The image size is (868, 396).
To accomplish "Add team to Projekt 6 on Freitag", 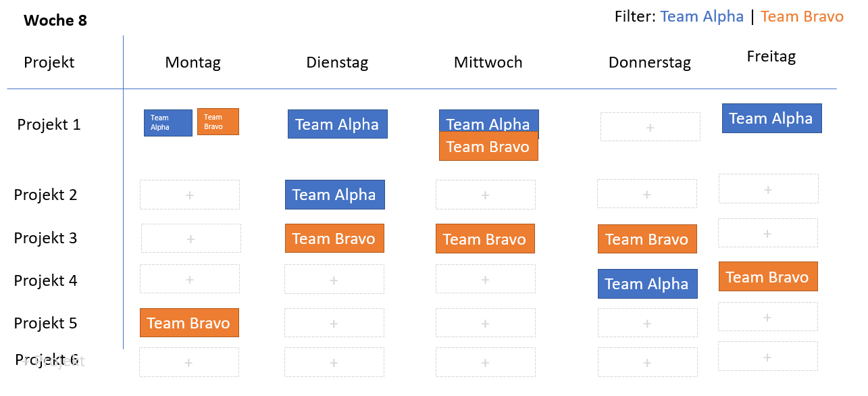I will pyautogui.click(x=767, y=356).
